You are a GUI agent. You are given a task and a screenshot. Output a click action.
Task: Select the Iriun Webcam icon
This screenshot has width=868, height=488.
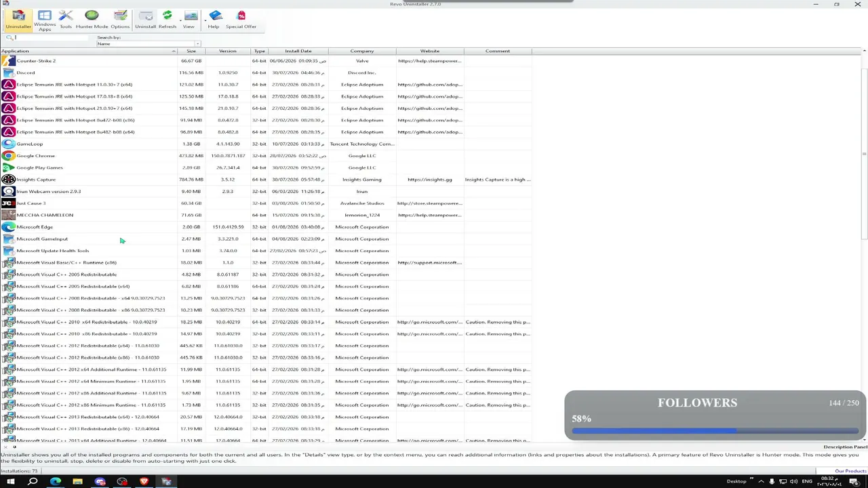[8, 191]
